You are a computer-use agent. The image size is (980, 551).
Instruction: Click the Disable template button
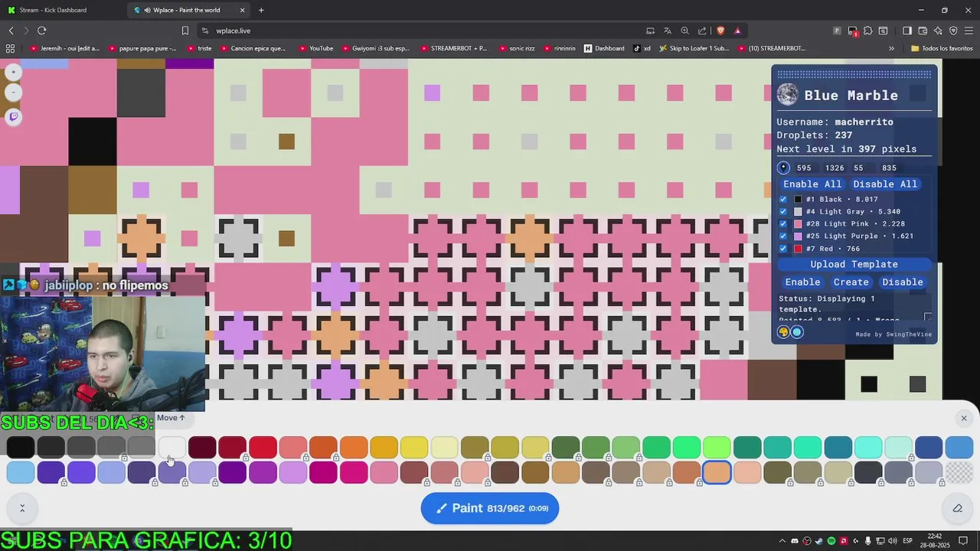tap(903, 282)
